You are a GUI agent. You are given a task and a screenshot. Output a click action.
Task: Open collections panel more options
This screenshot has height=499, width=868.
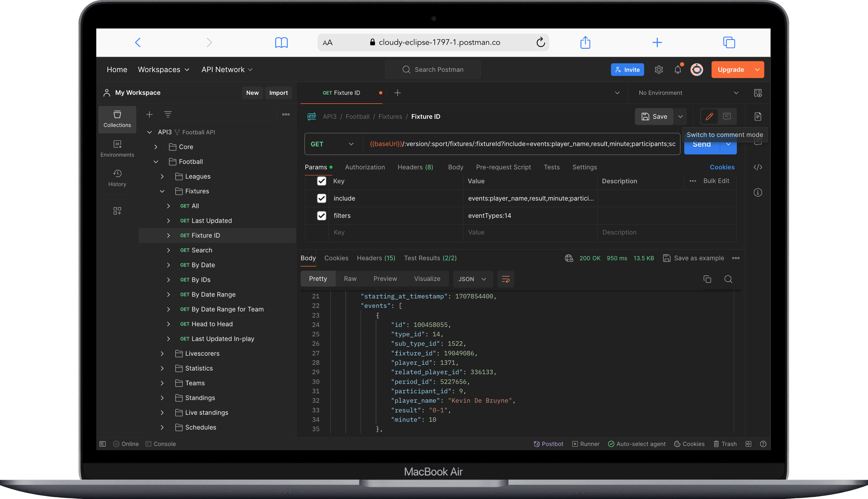[285, 115]
